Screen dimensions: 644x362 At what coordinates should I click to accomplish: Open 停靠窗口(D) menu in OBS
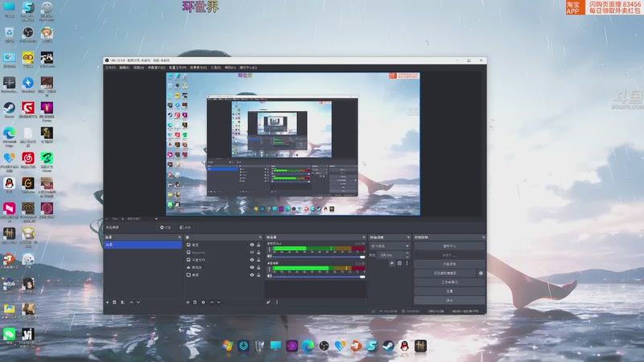[156, 68]
